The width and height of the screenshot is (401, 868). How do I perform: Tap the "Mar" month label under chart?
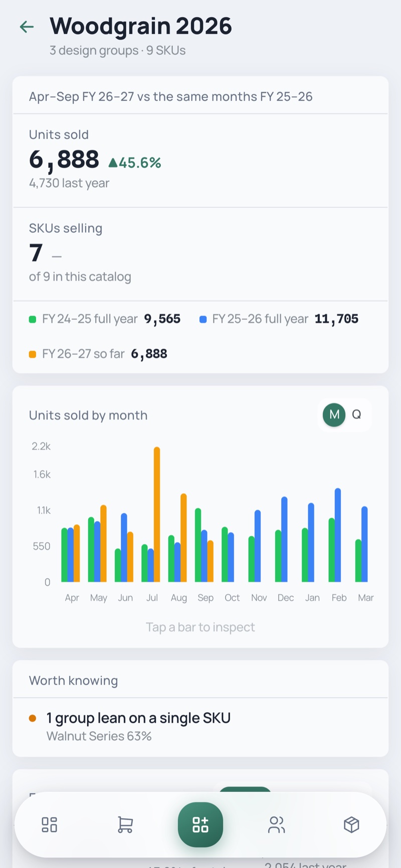(x=366, y=598)
